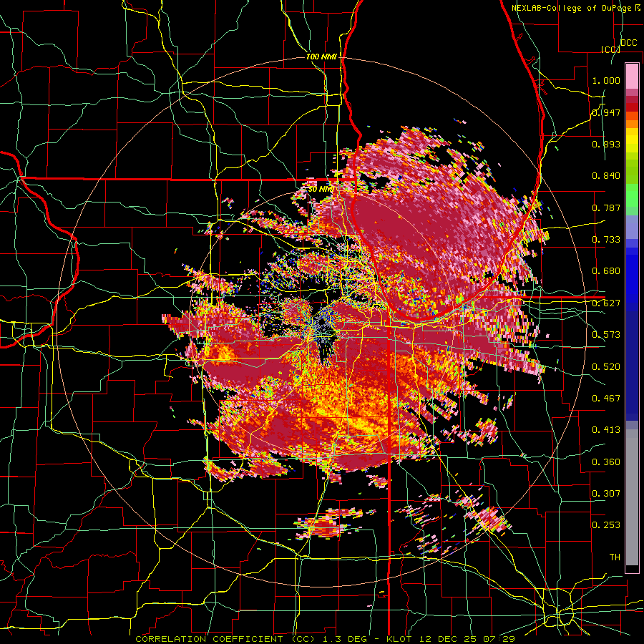Click the TH label on legend
The image size is (644, 644).
[x=615, y=557]
